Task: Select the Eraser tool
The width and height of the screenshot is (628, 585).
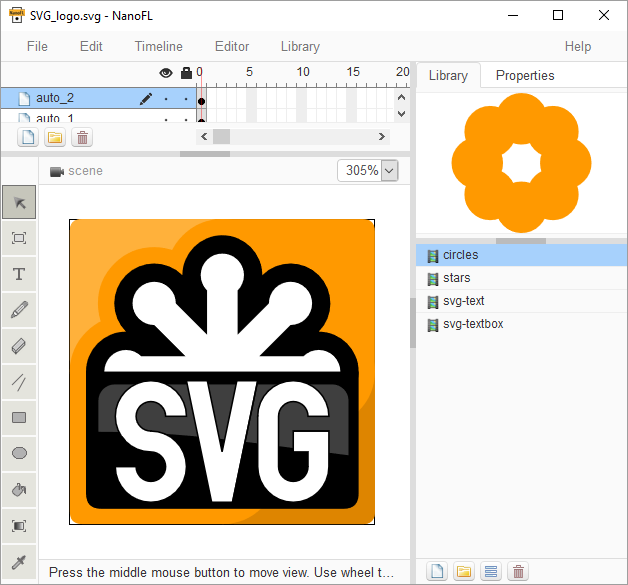Action: 19,346
